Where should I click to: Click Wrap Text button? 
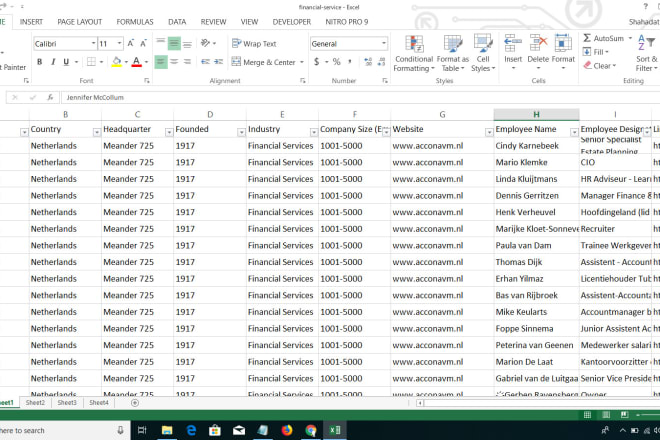point(254,43)
